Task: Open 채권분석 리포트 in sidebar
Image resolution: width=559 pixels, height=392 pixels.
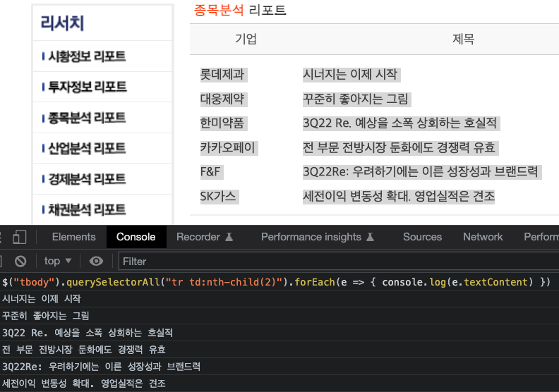Action: tap(87, 209)
